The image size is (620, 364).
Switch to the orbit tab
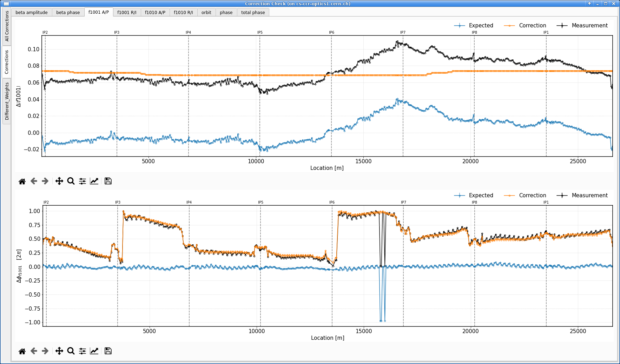(x=206, y=12)
